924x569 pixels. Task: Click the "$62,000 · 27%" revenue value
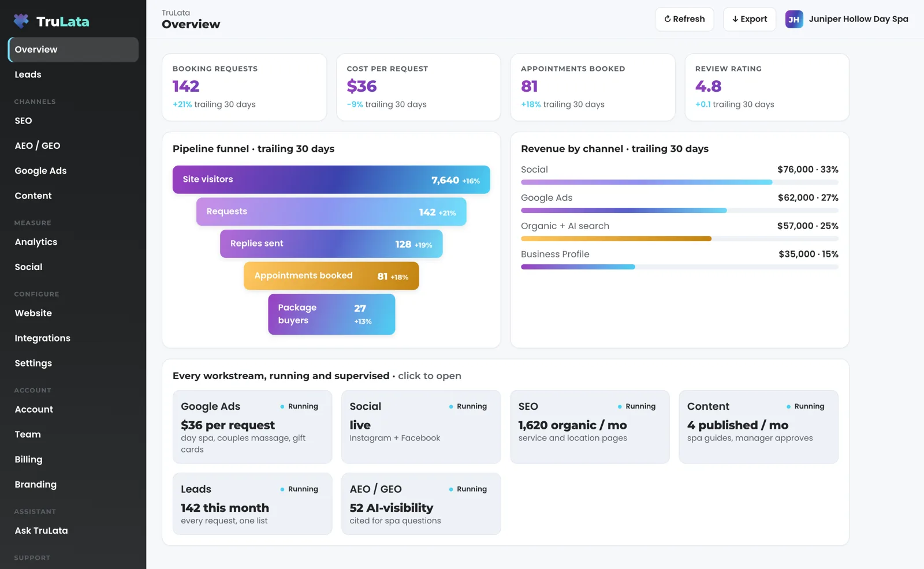808,197
